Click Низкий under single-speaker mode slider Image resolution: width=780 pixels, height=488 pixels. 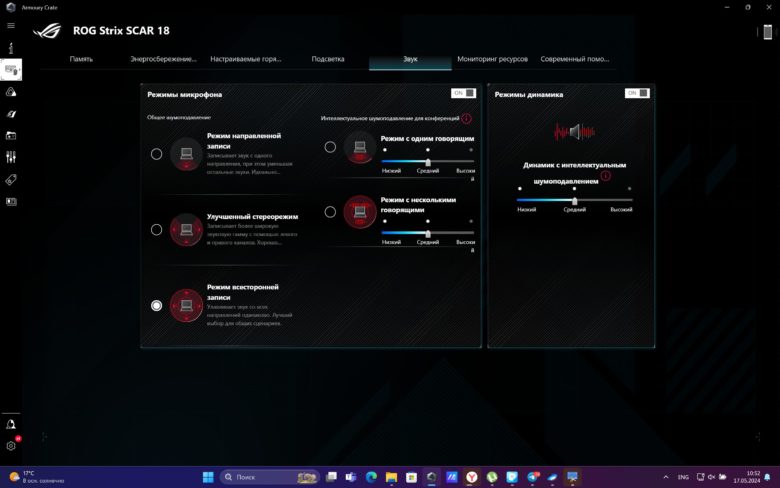click(391, 171)
